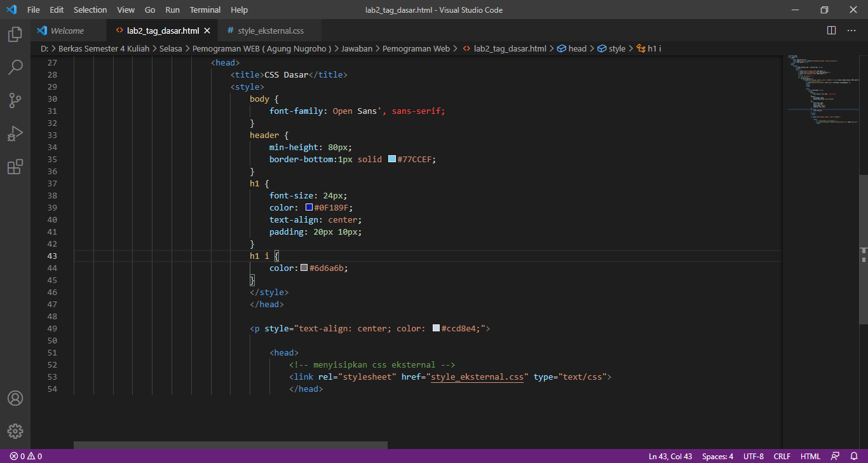868x463 pixels.
Task: Click the Split Editor icon
Action: tap(831, 30)
